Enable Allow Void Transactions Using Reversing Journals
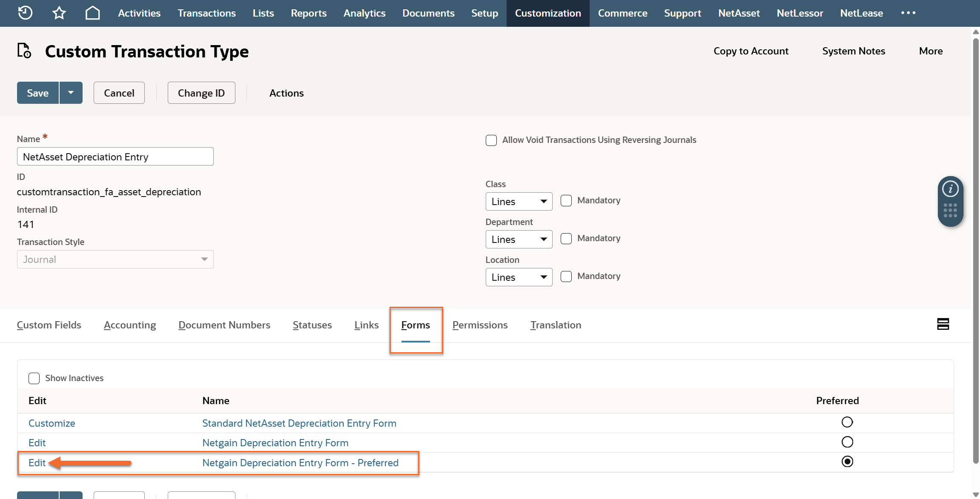Viewport: 980px width, 499px height. pyautogui.click(x=491, y=140)
